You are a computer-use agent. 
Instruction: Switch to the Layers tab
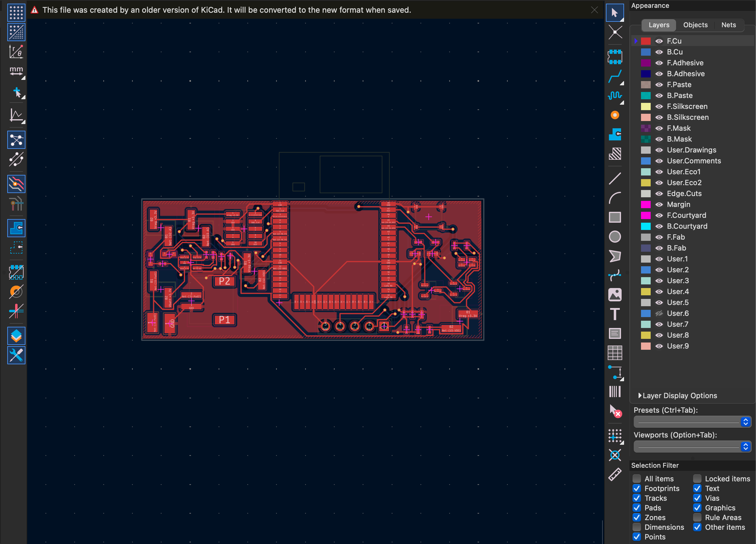[x=659, y=25]
